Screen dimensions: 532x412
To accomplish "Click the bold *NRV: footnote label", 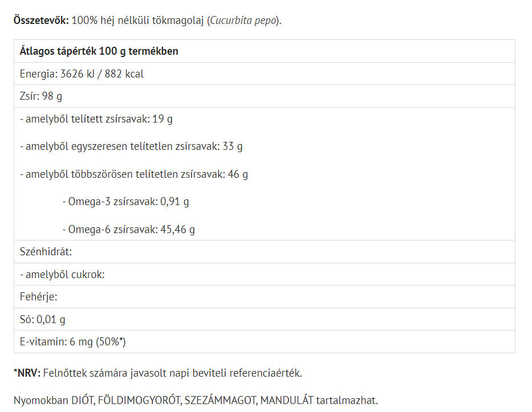I will (x=27, y=373).
